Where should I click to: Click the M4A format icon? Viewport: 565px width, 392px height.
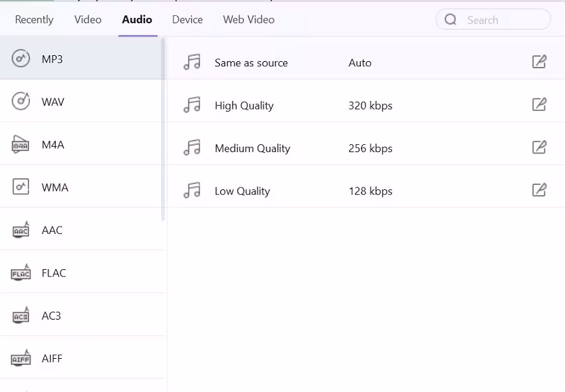coord(21,145)
